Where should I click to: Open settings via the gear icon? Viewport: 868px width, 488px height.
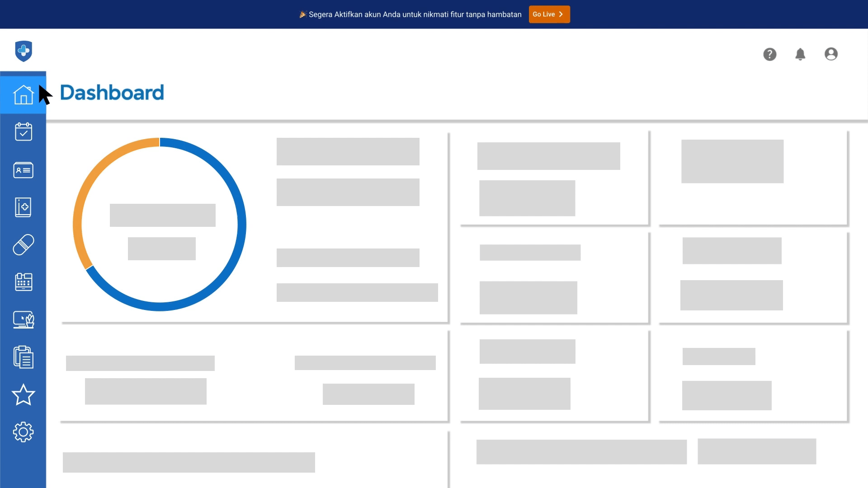pyautogui.click(x=23, y=432)
